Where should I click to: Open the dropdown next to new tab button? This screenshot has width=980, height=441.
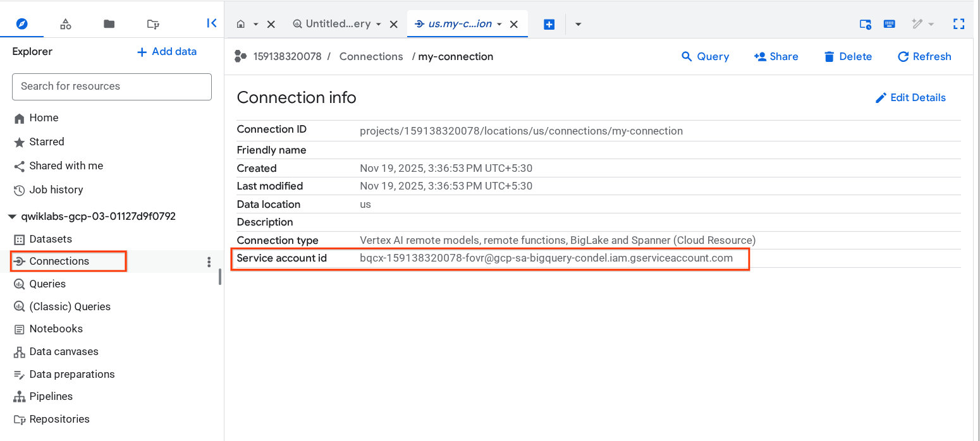click(x=578, y=24)
